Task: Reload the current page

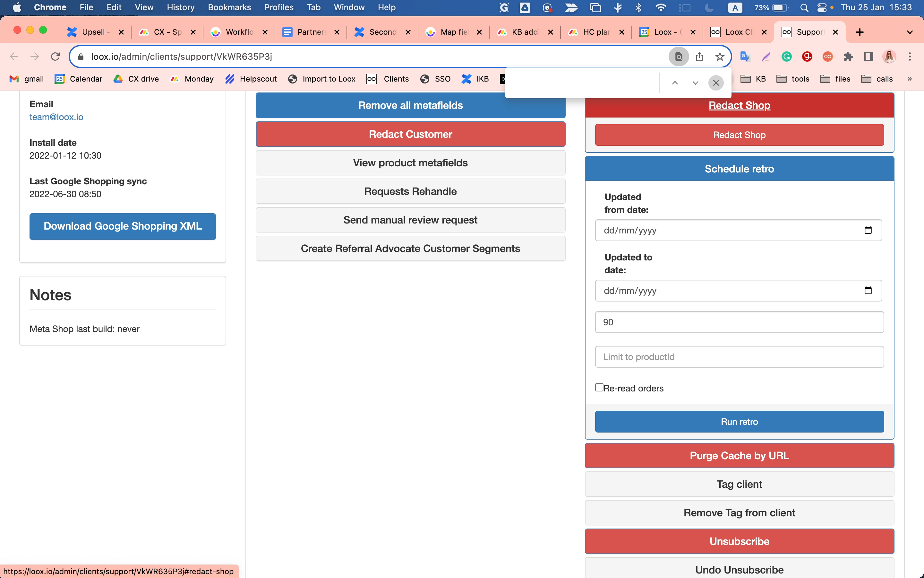Action: 56,57
